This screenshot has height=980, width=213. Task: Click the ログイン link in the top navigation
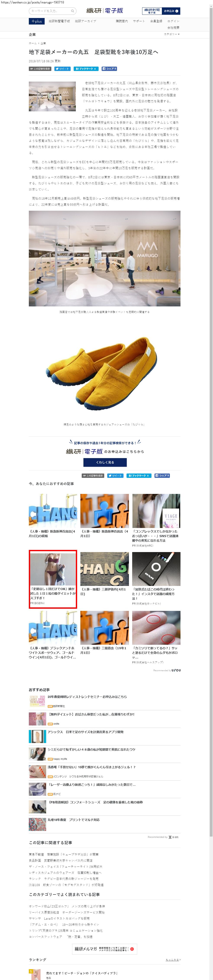click(x=173, y=21)
